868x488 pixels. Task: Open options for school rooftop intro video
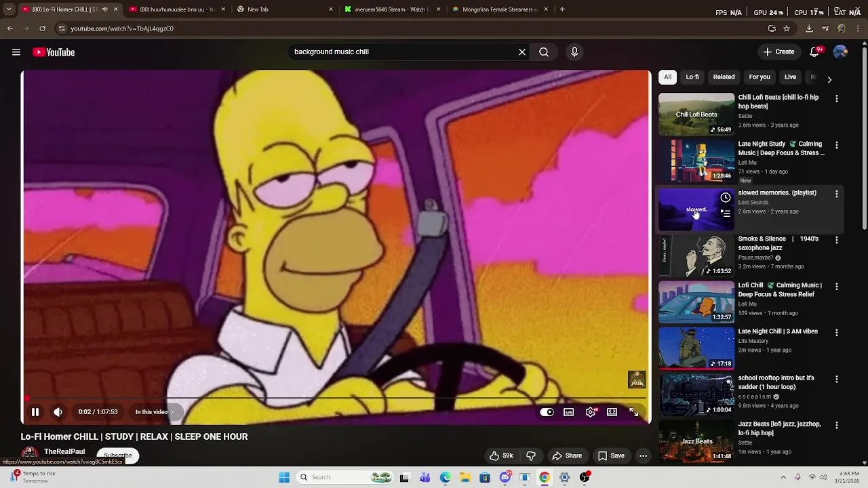837,380
